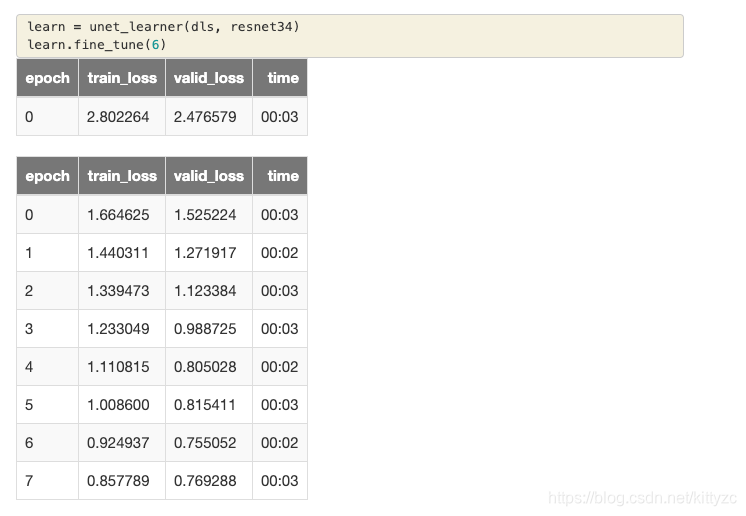Click train_loss header in first table

click(122, 78)
